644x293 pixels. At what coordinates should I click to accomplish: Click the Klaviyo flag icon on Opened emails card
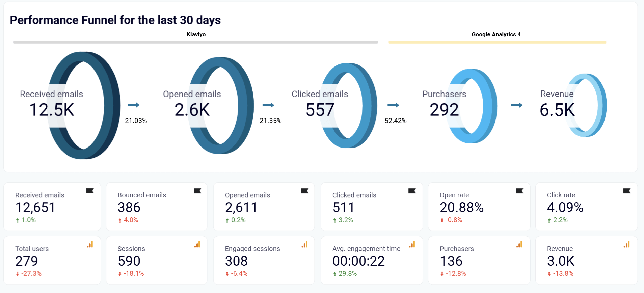click(304, 191)
